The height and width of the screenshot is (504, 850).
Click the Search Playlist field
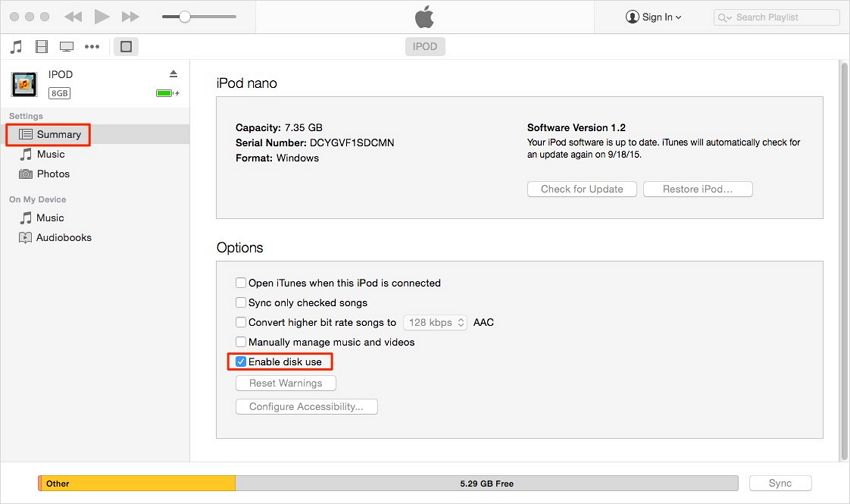click(x=777, y=17)
